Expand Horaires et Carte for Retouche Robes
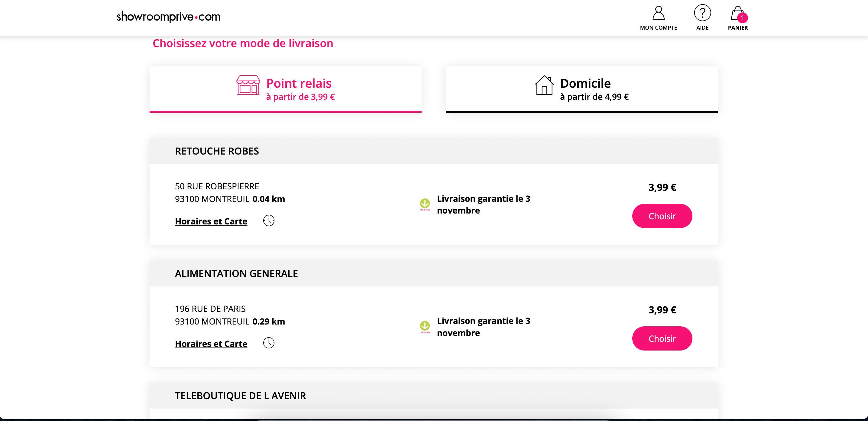Image resolution: width=868 pixels, height=421 pixels. pos(211,221)
